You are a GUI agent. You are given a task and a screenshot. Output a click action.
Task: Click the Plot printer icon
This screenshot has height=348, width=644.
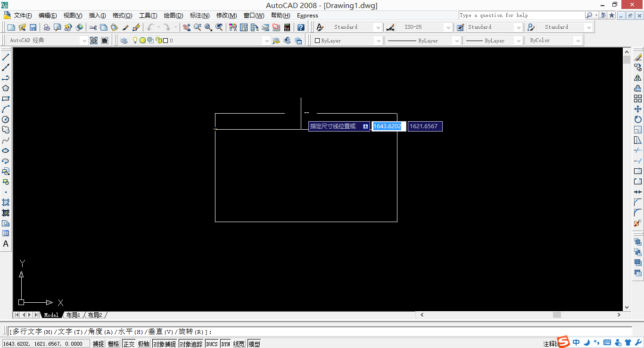click(47, 27)
